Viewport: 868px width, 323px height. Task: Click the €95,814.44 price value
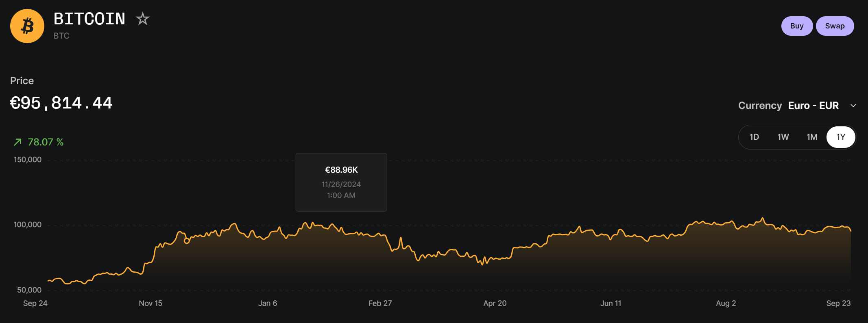point(61,103)
